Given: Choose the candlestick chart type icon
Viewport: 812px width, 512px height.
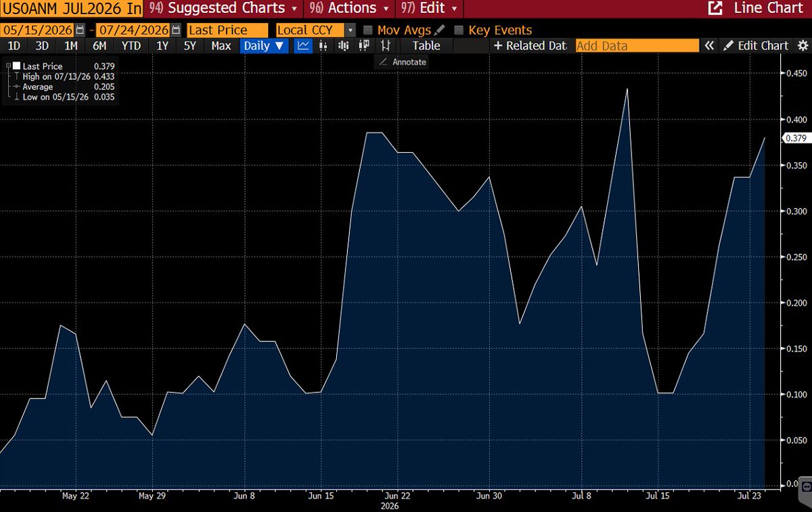Looking at the screenshot, I should tap(365, 45).
